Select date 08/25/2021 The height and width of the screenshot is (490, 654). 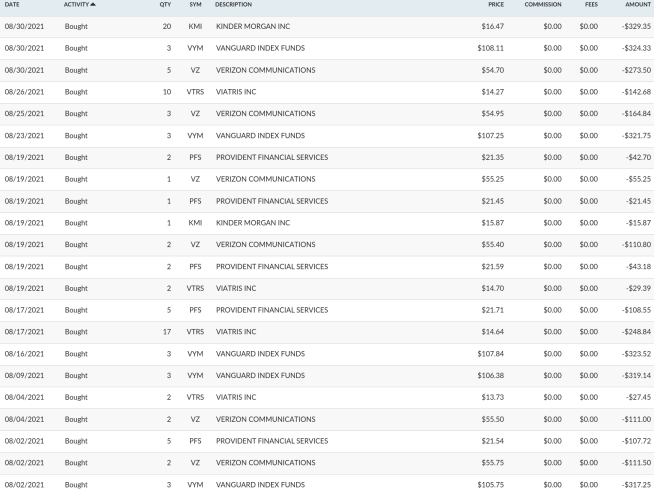pyautogui.click(x=24, y=113)
